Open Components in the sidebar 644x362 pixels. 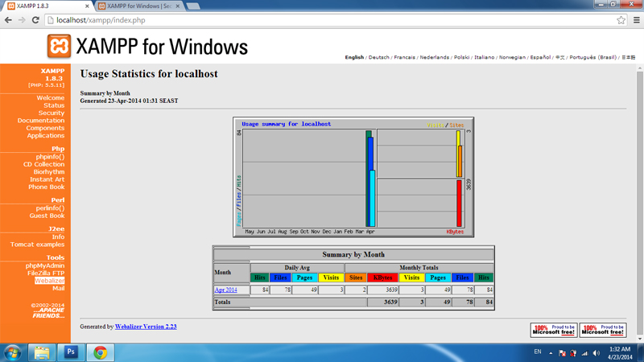point(46,128)
